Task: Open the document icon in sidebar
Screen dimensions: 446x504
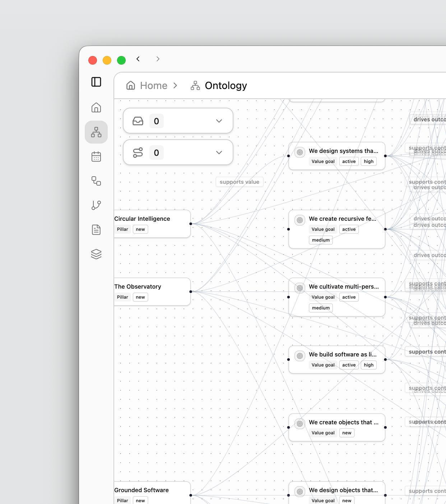Action: [96, 230]
